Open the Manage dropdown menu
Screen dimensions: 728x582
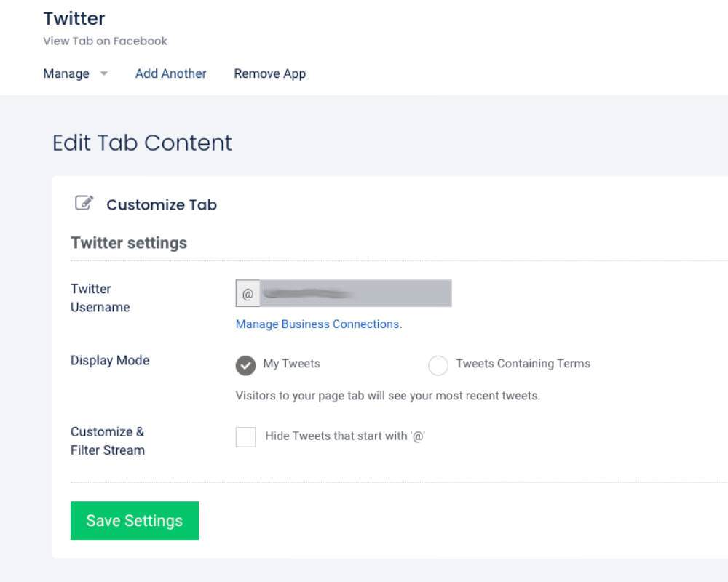tap(75, 73)
